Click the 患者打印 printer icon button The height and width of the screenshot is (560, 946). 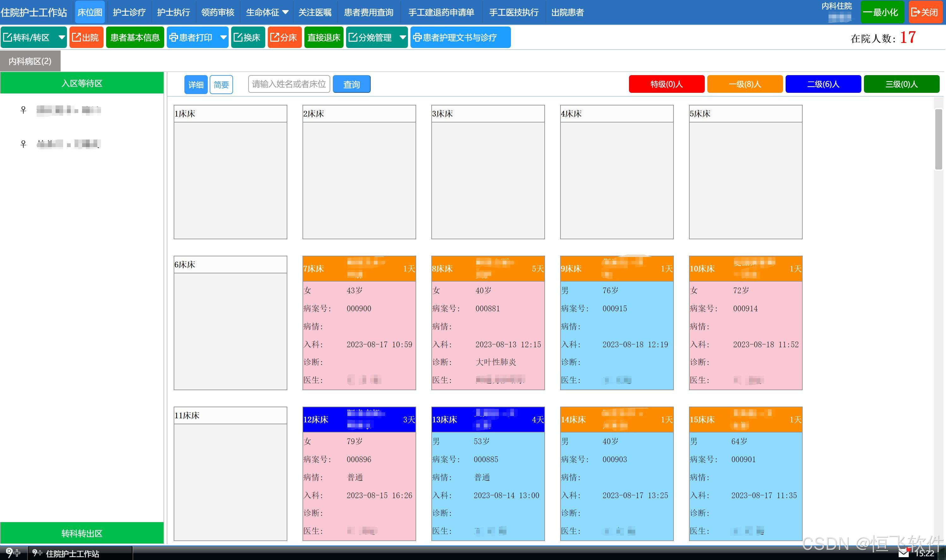192,37
